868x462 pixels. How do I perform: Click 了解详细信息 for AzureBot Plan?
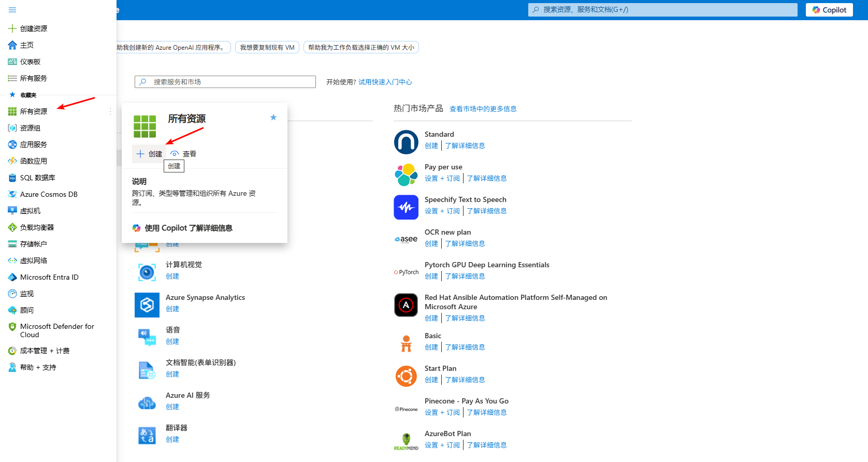(487, 445)
